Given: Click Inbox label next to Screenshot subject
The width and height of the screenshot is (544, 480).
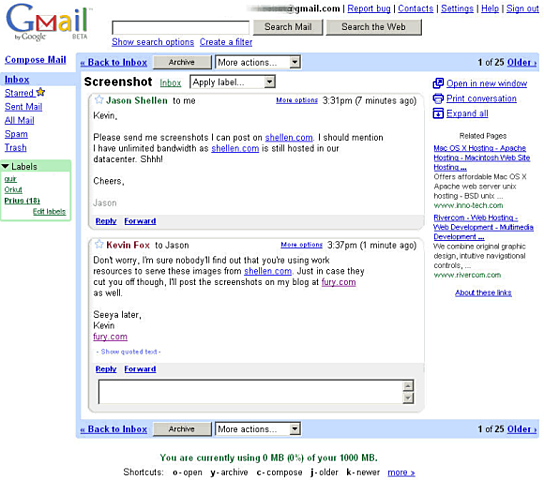Looking at the screenshot, I should tap(170, 83).
